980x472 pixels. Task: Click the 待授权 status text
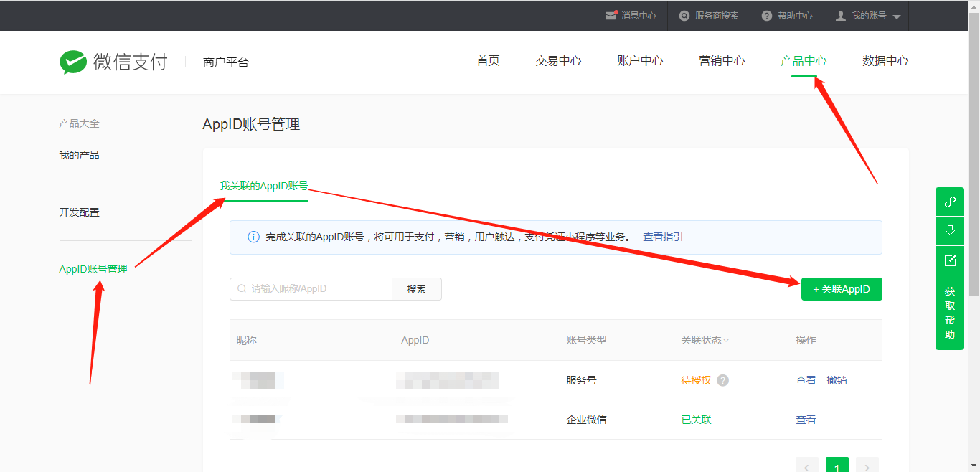click(696, 380)
